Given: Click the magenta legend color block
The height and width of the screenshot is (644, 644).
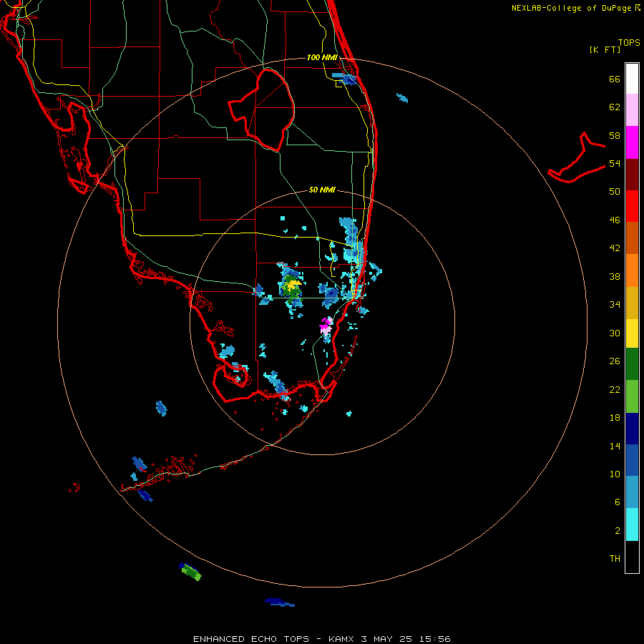Looking at the screenshot, I should [632, 142].
